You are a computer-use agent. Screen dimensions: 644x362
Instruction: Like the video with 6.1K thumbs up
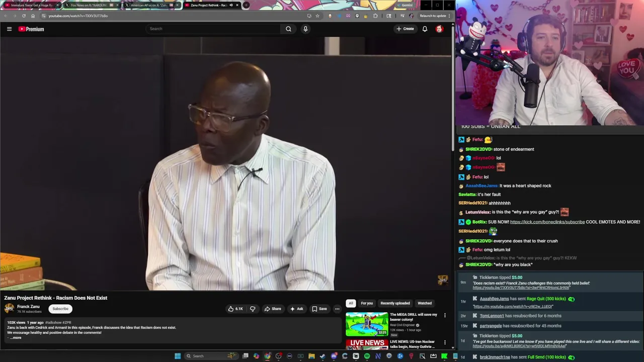click(x=235, y=309)
